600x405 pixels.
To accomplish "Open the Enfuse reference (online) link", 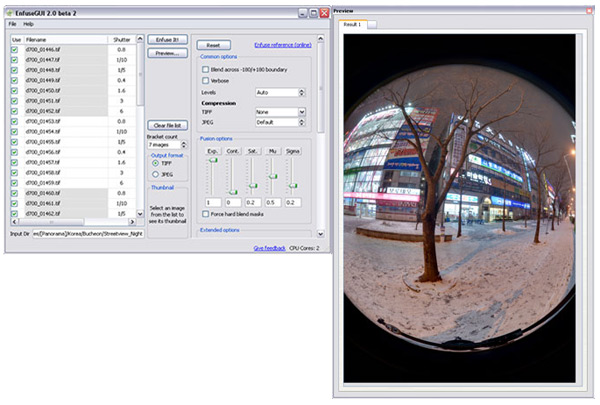I will click(283, 45).
